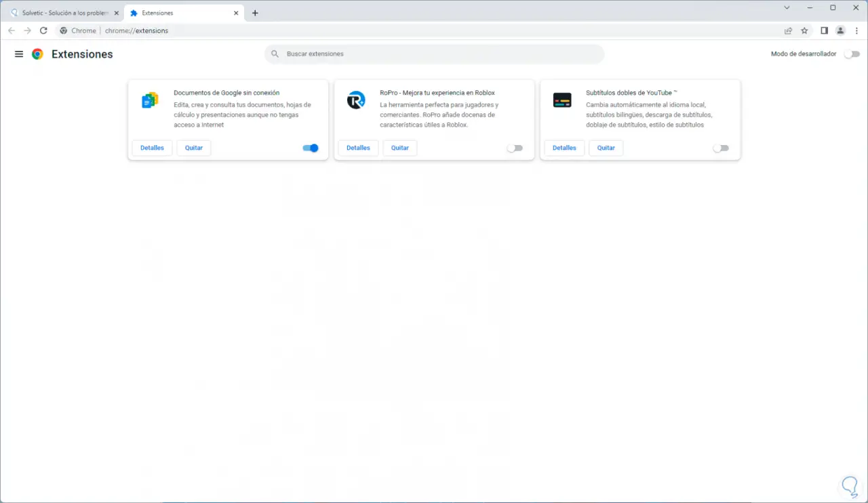Select the Extensiones tab
868x503 pixels.
tap(184, 13)
